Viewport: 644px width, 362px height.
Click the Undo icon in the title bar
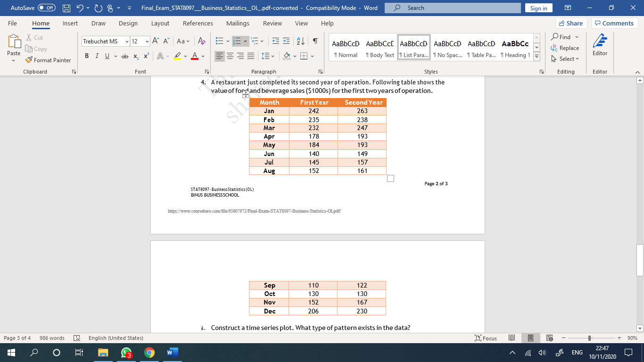[80, 8]
